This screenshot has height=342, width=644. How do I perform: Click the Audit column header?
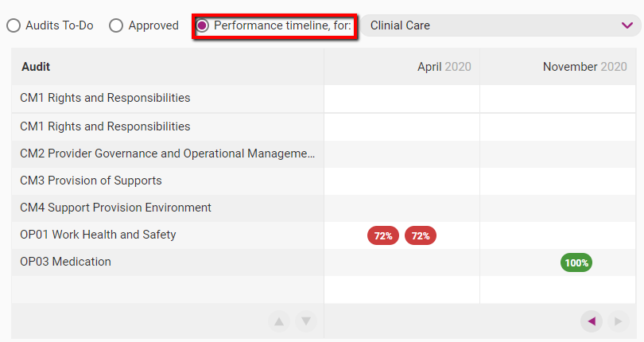(x=36, y=67)
